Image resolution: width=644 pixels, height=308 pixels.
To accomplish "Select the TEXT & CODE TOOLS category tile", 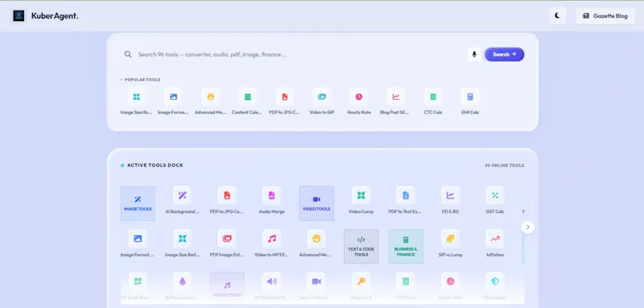I will coord(361,246).
